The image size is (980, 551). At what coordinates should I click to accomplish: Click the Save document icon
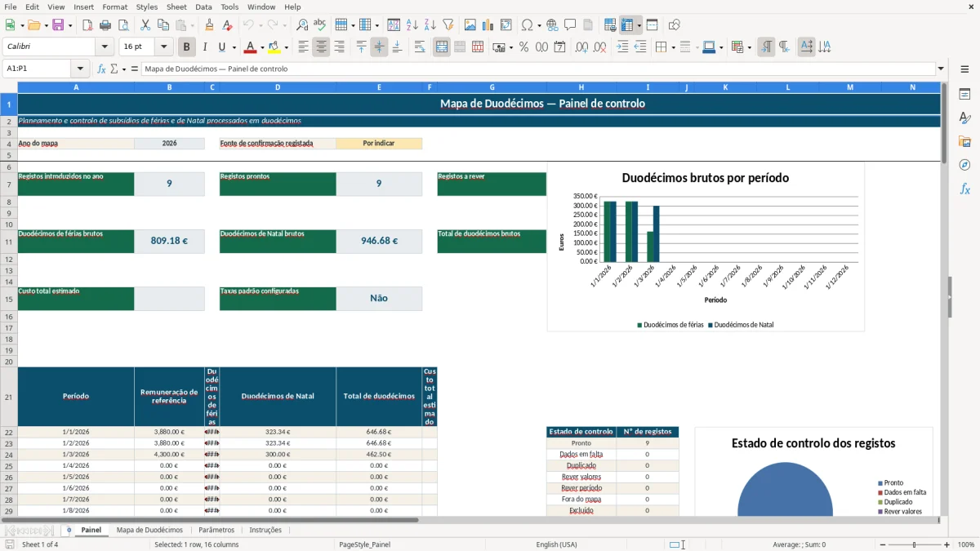pyautogui.click(x=58, y=25)
